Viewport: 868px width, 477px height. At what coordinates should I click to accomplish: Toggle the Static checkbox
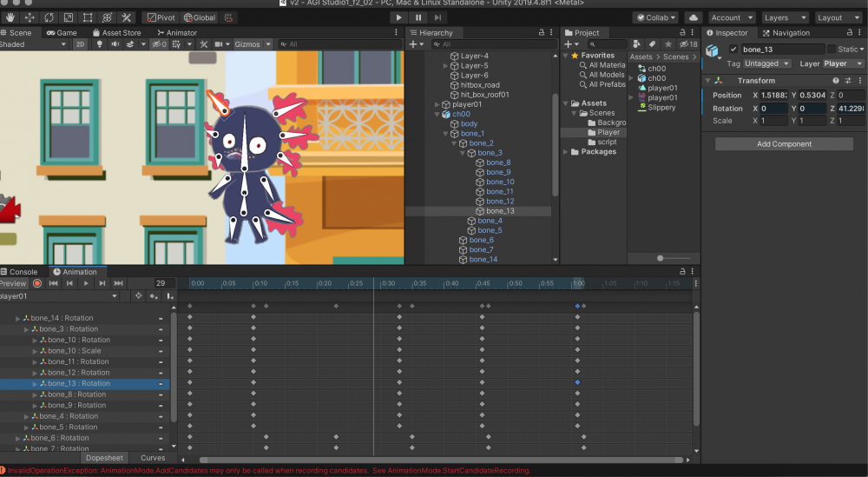(831, 50)
